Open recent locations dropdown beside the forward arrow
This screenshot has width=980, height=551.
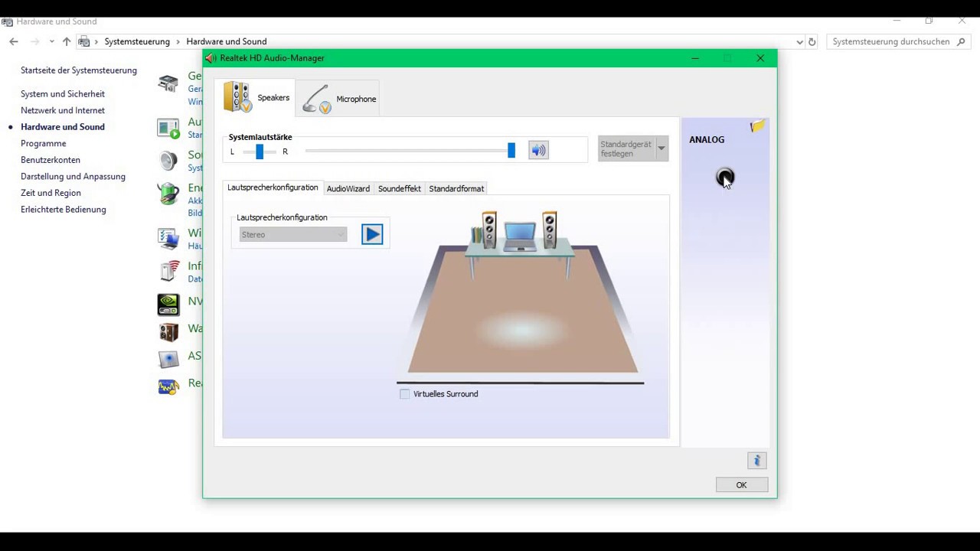coord(51,41)
